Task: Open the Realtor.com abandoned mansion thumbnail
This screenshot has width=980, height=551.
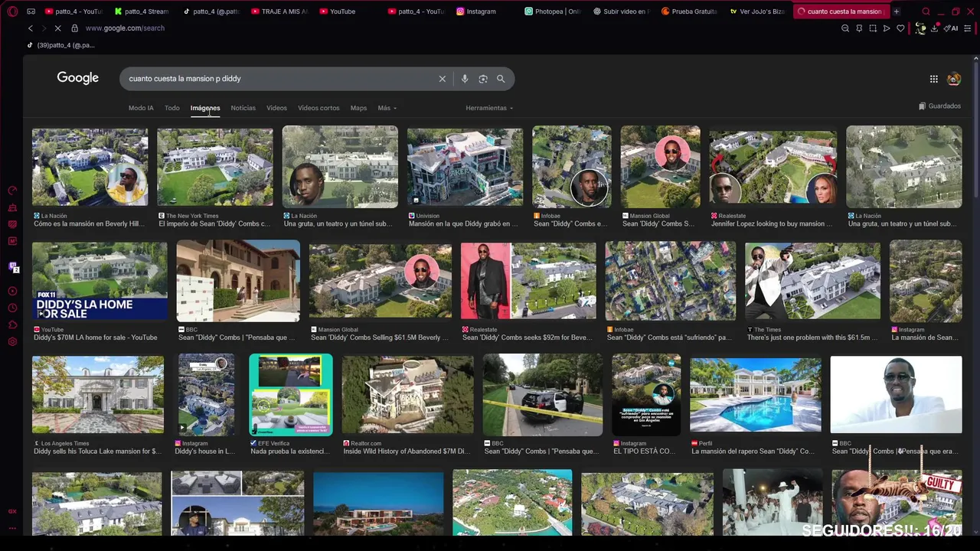Action: 407,395
